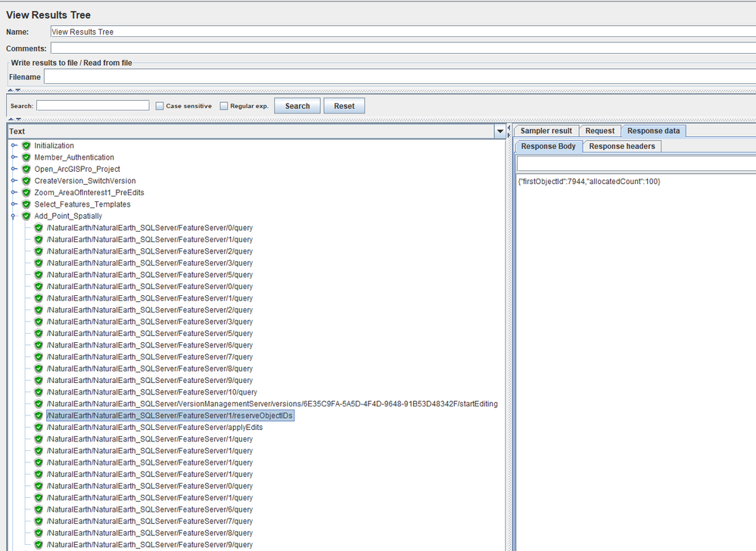Toggle the Regular exp. checkbox
This screenshot has width=756, height=551.
(224, 106)
